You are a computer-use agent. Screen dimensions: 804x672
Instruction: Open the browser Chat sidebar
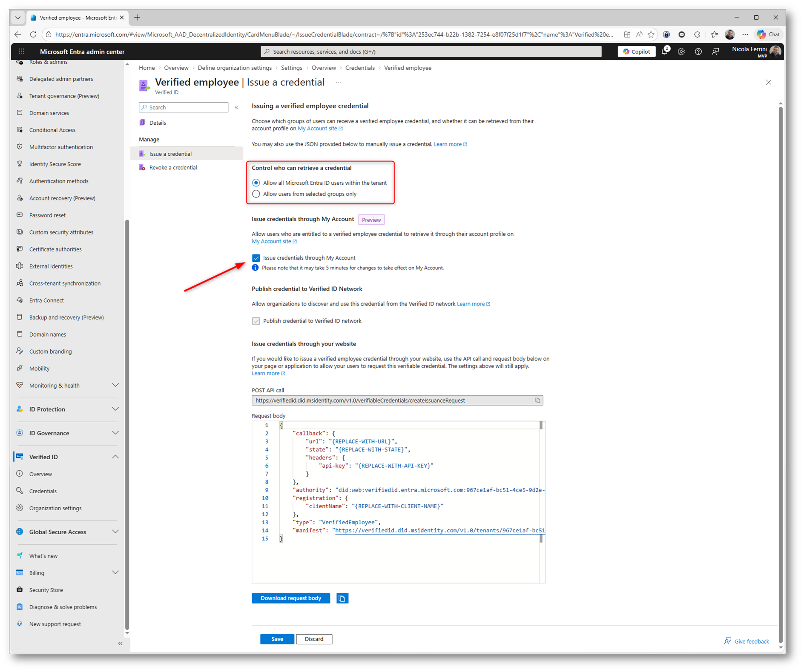769,34
